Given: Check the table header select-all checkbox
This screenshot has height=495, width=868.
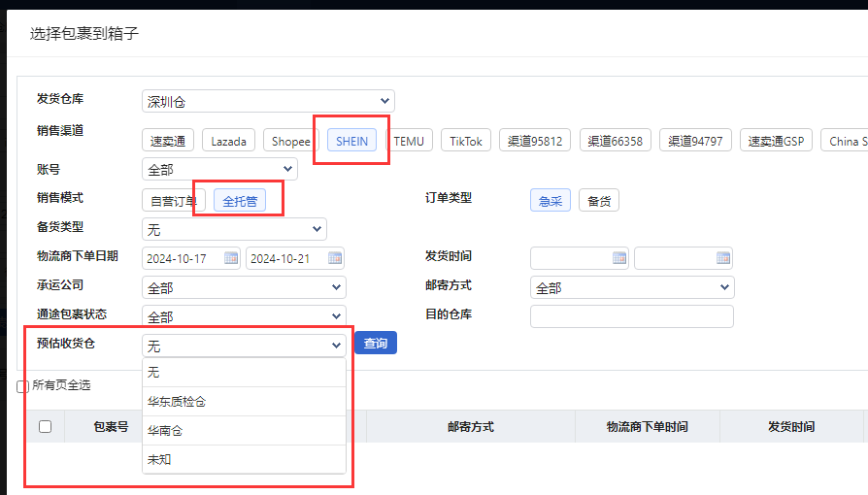Looking at the screenshot, I should pos(45,426).
